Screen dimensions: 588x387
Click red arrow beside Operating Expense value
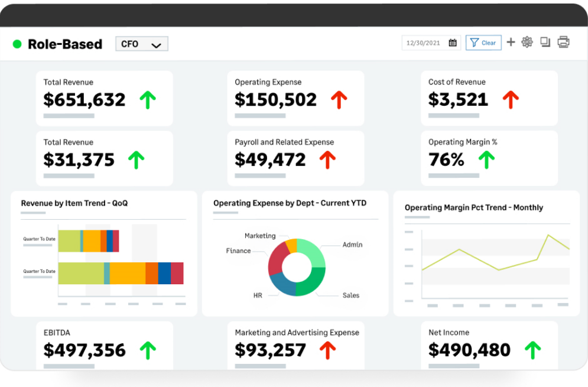coord(339,100)
